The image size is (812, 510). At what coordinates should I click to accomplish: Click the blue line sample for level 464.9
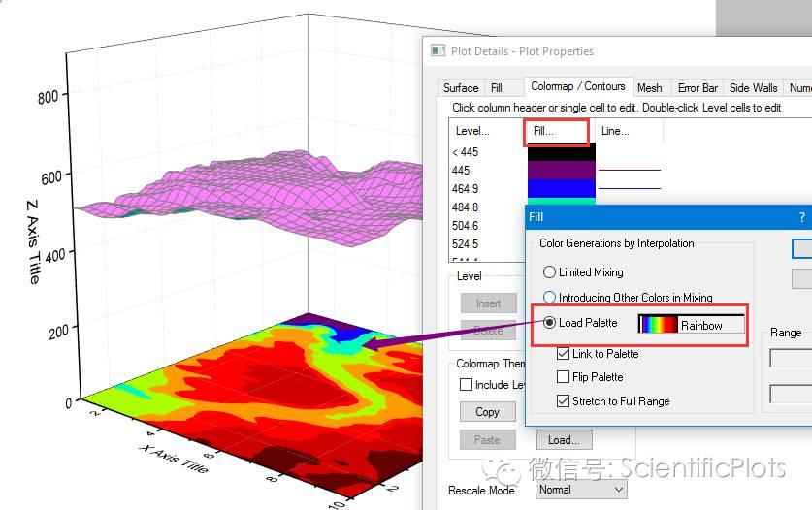[629, 188]
